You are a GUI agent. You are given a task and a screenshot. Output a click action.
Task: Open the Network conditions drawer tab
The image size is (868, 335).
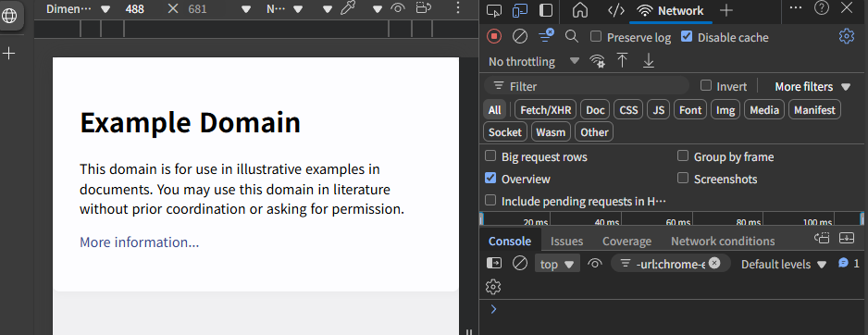pos(723,241)
